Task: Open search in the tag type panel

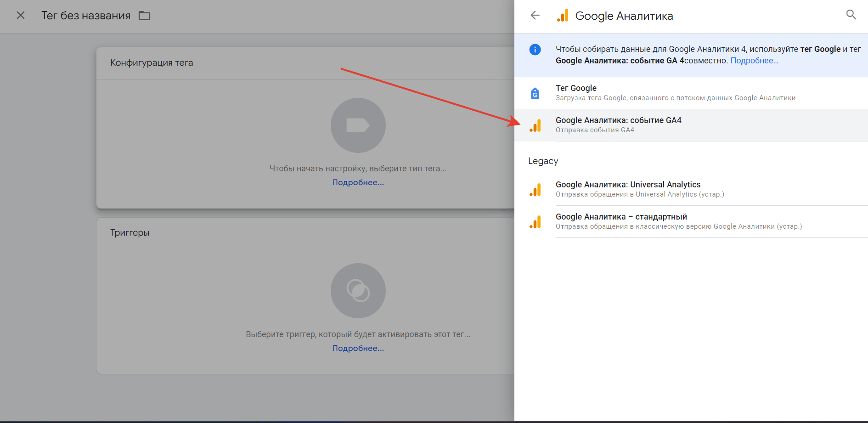Action: (851, 15)
